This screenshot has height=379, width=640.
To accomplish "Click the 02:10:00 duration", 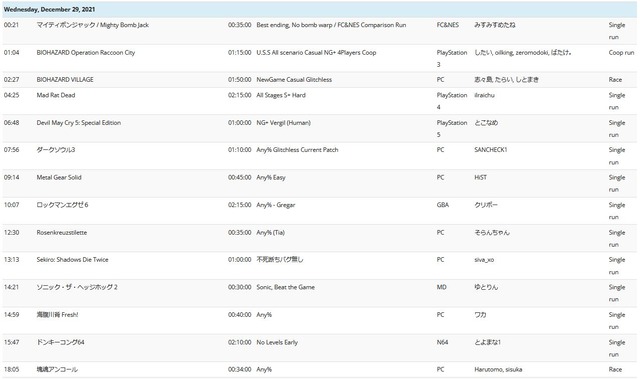I will (240, 342).
